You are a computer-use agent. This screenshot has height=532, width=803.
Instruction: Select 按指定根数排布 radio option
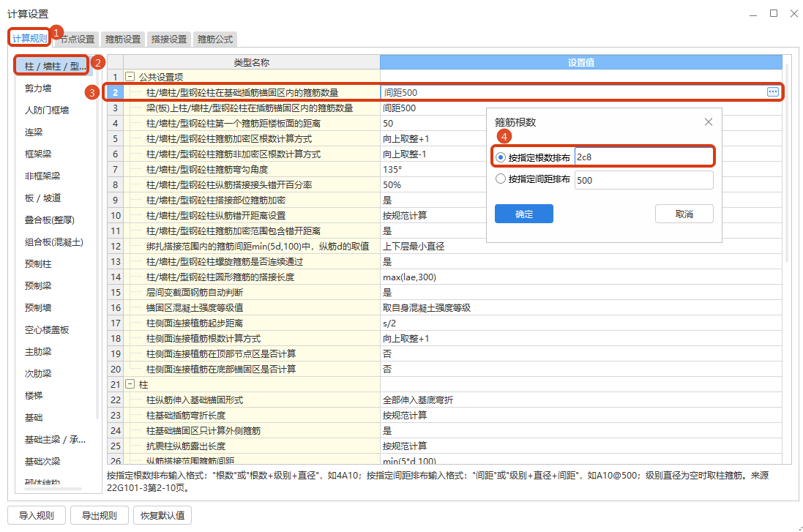point(501,157)
